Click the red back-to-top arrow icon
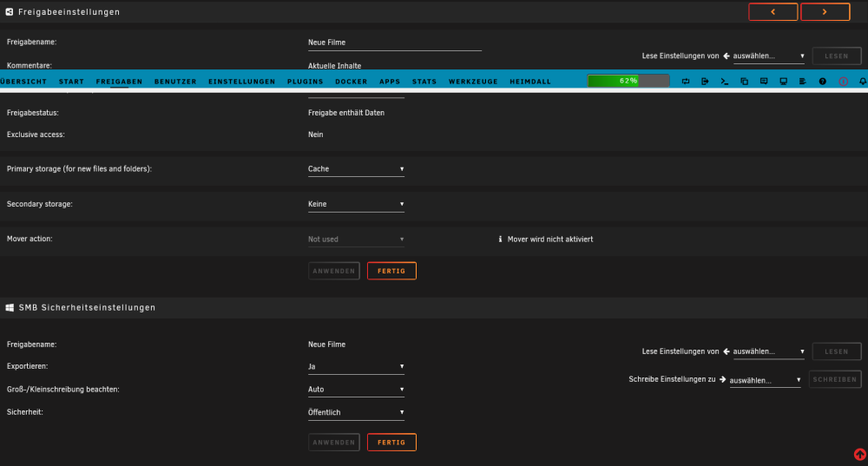This screenshot has height=466, width=868. click(859, 455)
